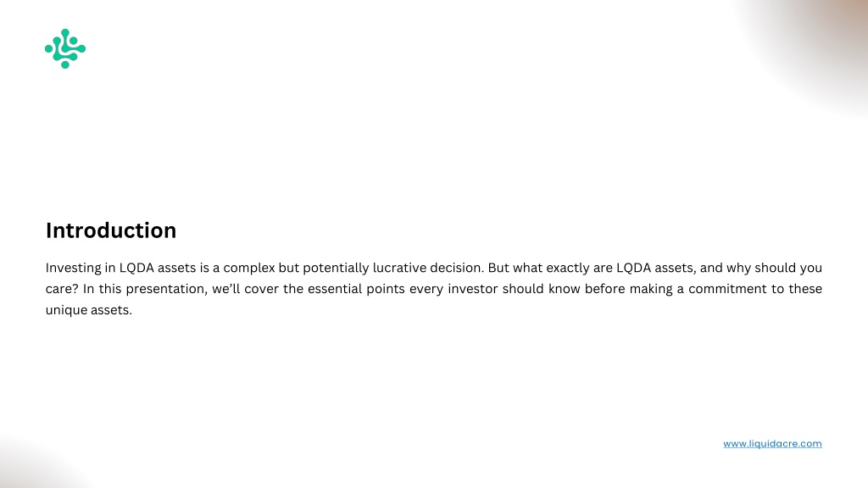Click the green Liquid Acre logo
Image resolution: width=868 pixels, height=488 pixels.
tap(65, 48)
